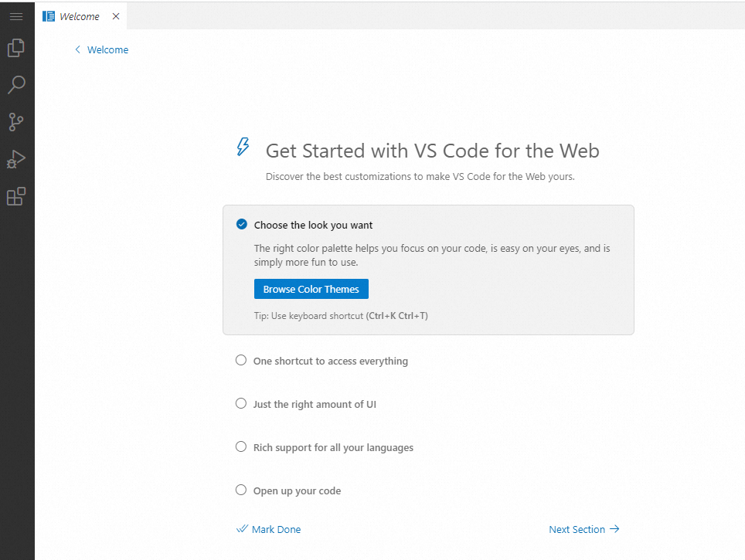Image resolution: width=745 pixels, height=560 pixels.
Task: Expand the 'Open up your code' step
Action: coord(297,490)
